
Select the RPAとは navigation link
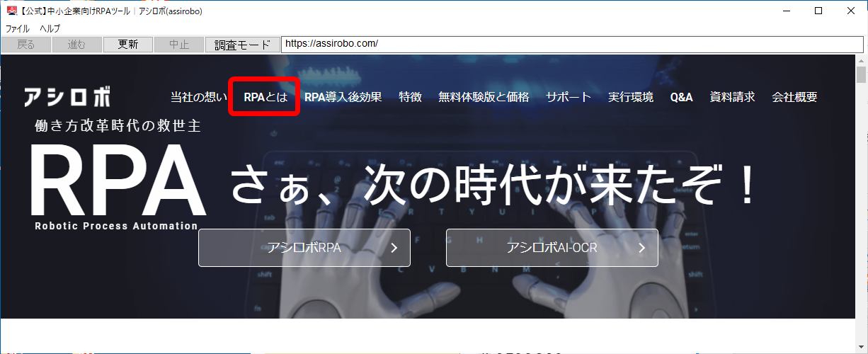click(265, 98)
